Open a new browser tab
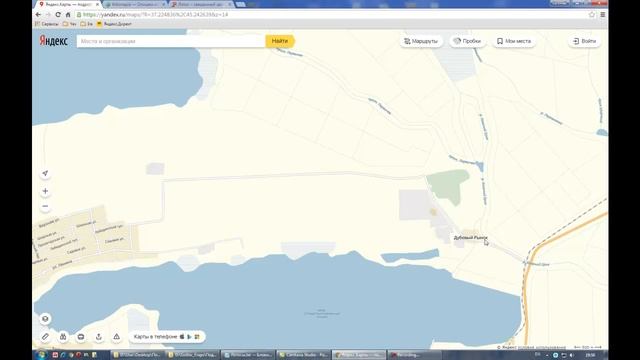 pos(240,4)
